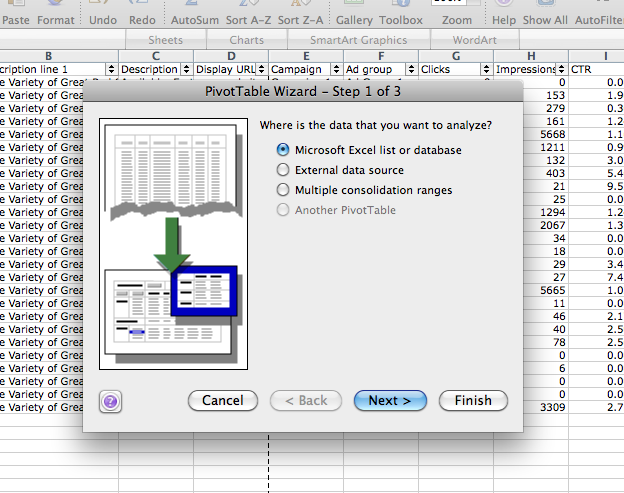The image size is (624, 493).
Task: Open the Gallery toolbar item
Action: coord(354,13)
